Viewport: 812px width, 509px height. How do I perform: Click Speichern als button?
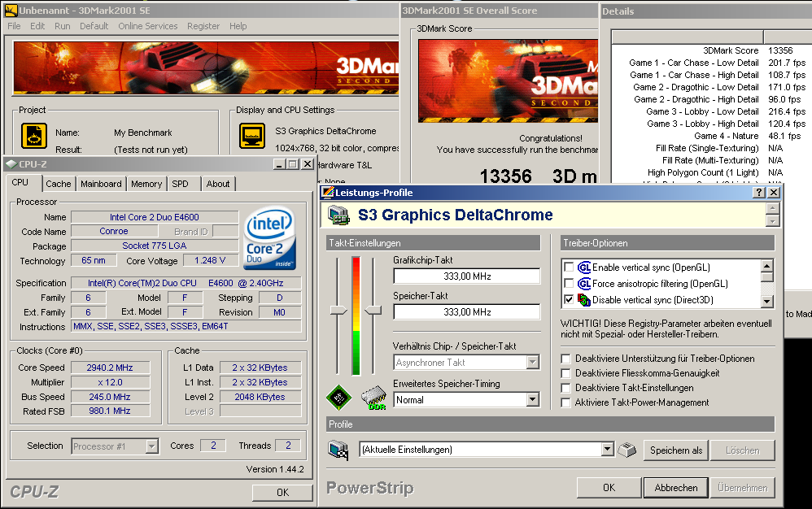[x=676, y=450]
